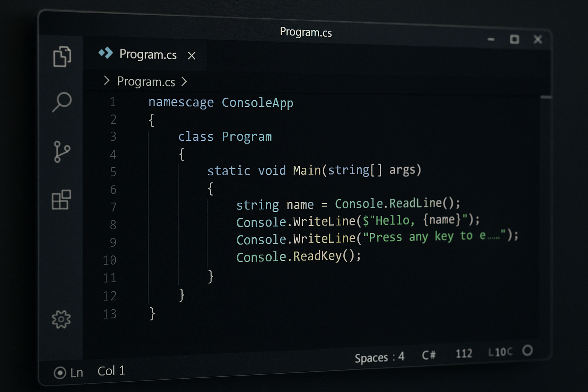Expand the chevron after breadcrumb Program.cs
This screenshot has height=392, width=588.
click(184, 82)
